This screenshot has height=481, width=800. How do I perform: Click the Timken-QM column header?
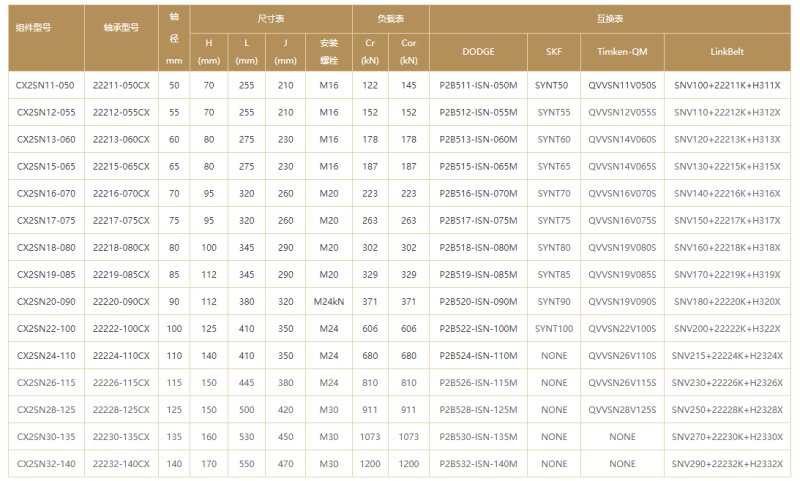pos(622,52)
